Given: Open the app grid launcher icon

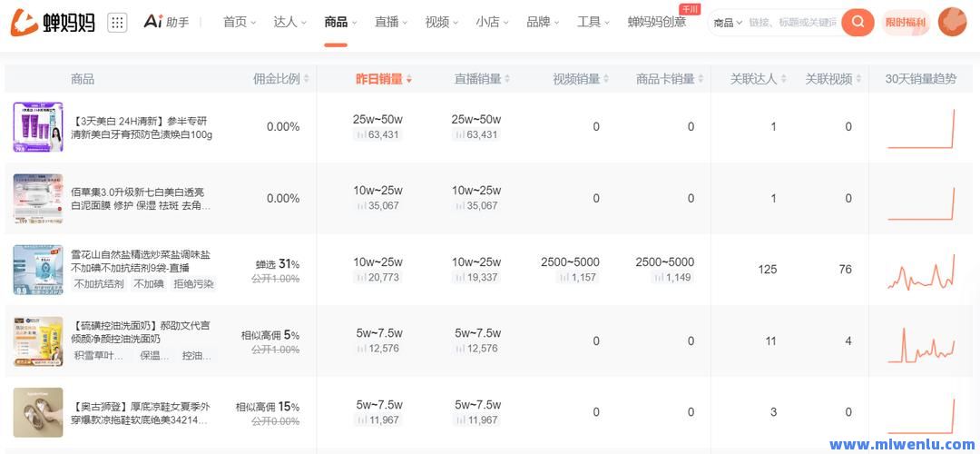Looking at the screenshot, I should coord(117,23).
